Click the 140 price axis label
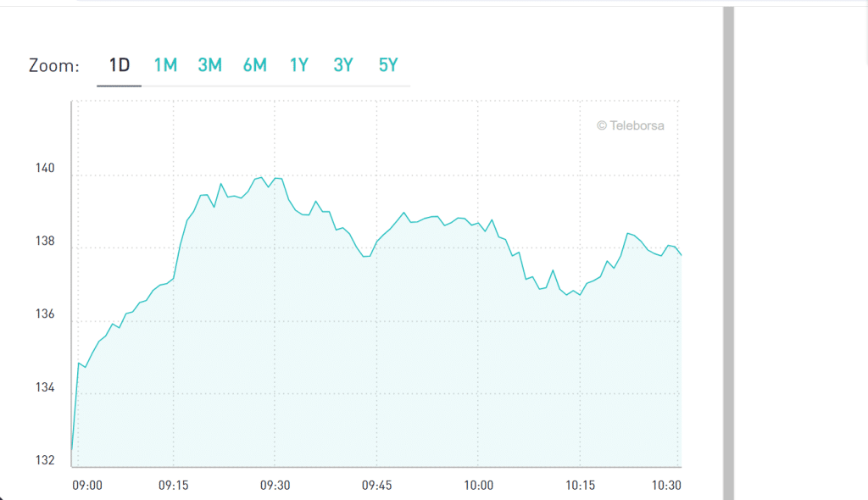The height and width of the screenshot is (500, 868). (45, 169)
